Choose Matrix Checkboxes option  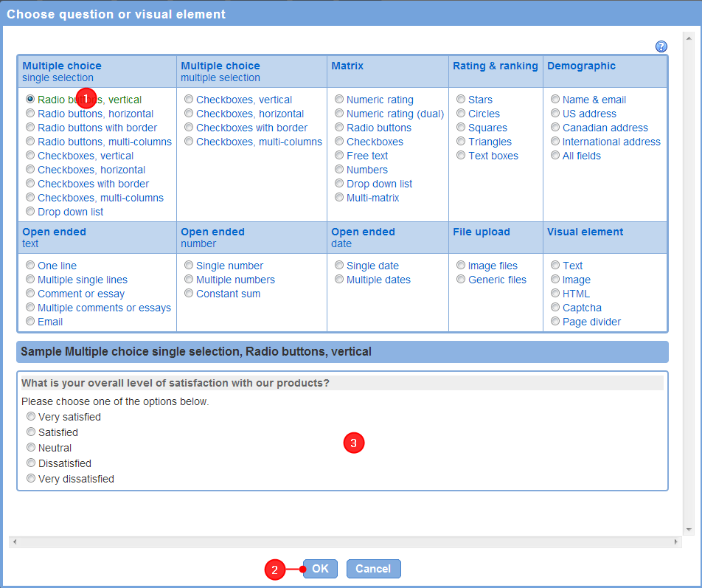(339, 141)
